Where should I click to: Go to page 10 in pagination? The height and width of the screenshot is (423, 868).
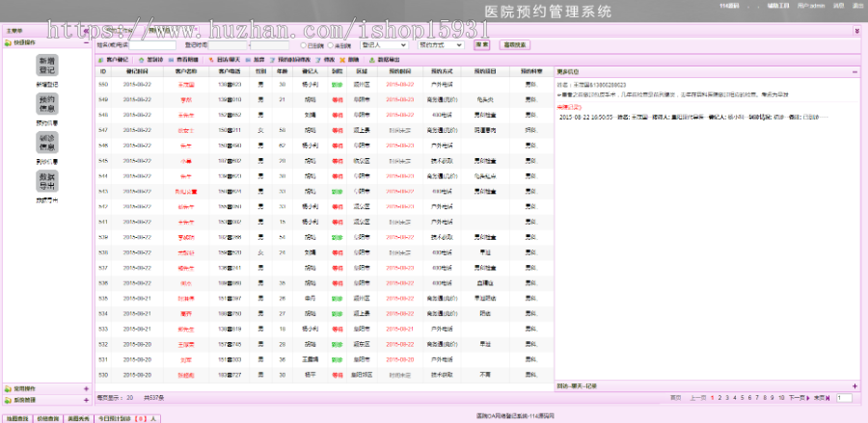click(x=781, y=398)
